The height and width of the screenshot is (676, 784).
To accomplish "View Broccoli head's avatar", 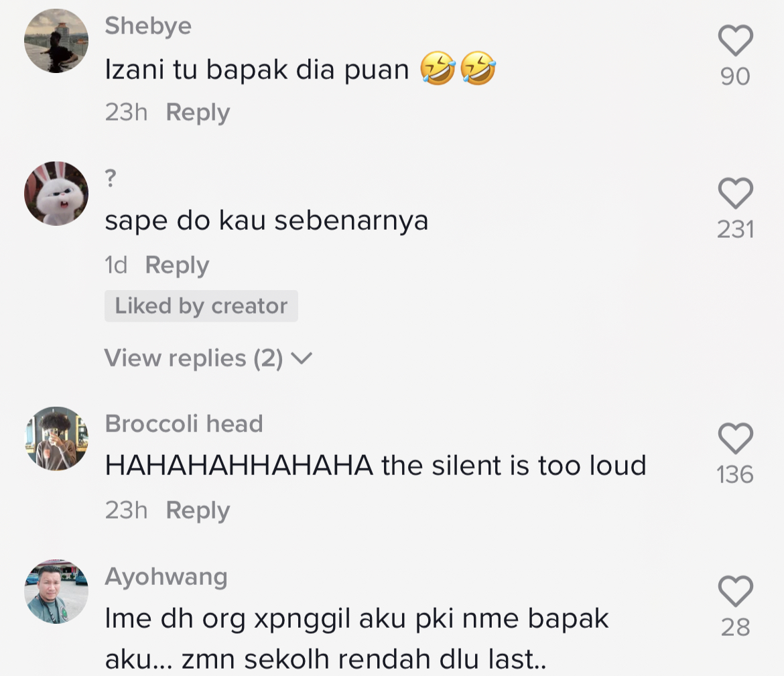I will point(56,439).
